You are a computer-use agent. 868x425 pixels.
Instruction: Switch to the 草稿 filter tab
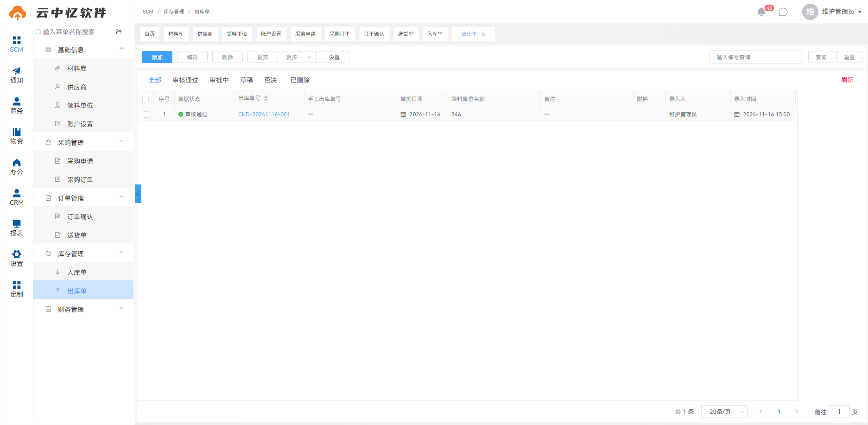coord(247,80)
